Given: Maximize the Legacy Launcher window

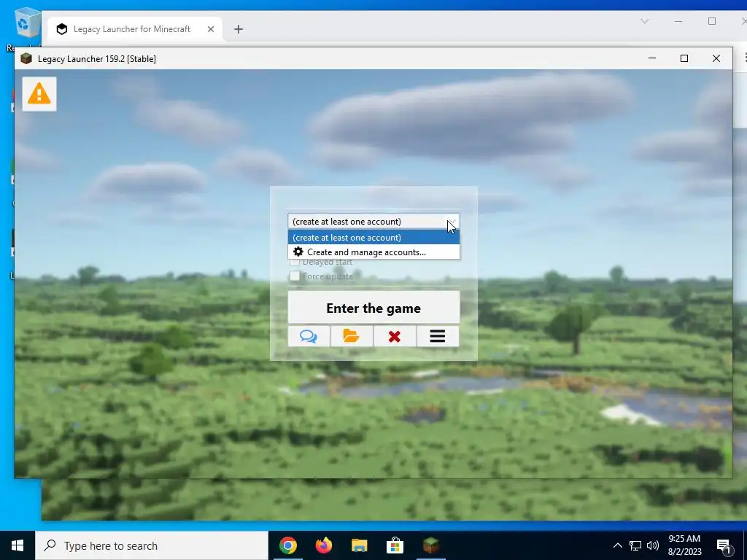Looking at the screenshot, I should click(x=684, y=58).
